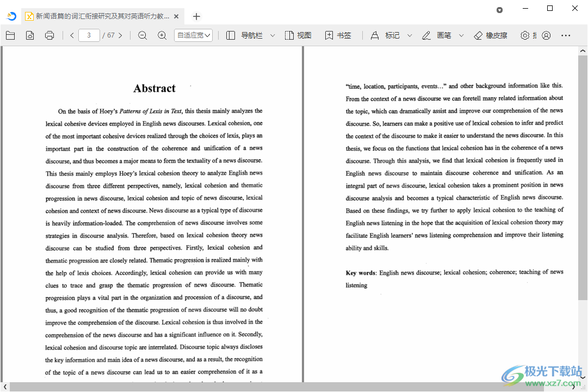Maximize the PDF reader window

(x=550, y=8)
